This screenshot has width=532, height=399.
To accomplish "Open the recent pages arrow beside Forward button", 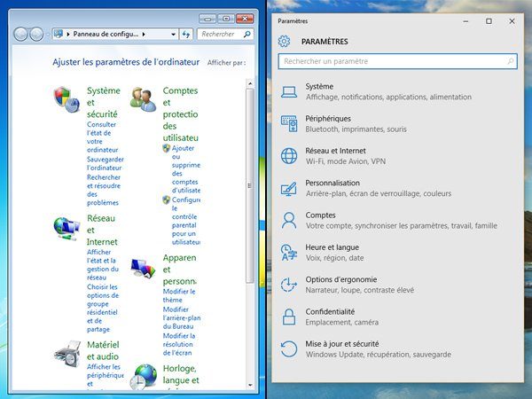I will tap(48, 35).
